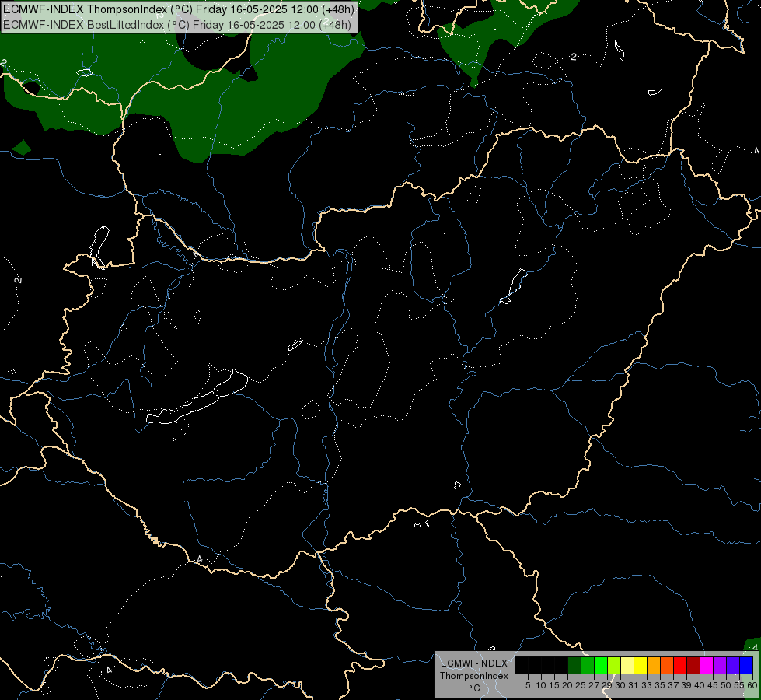Select the orange 33–35 legend swatch
Viewport: 761px width, 700px height.
[654, 666]
